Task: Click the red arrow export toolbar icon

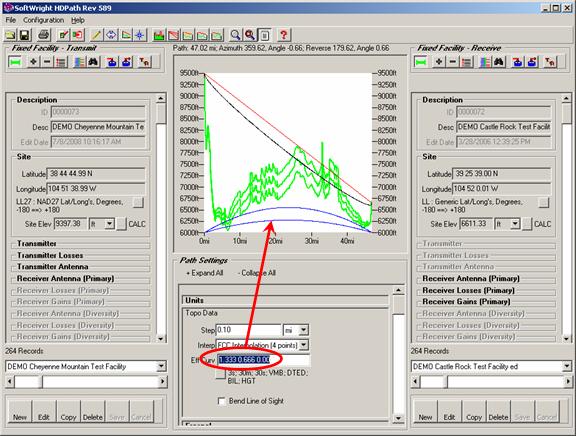Action: (x=78, y=35)
